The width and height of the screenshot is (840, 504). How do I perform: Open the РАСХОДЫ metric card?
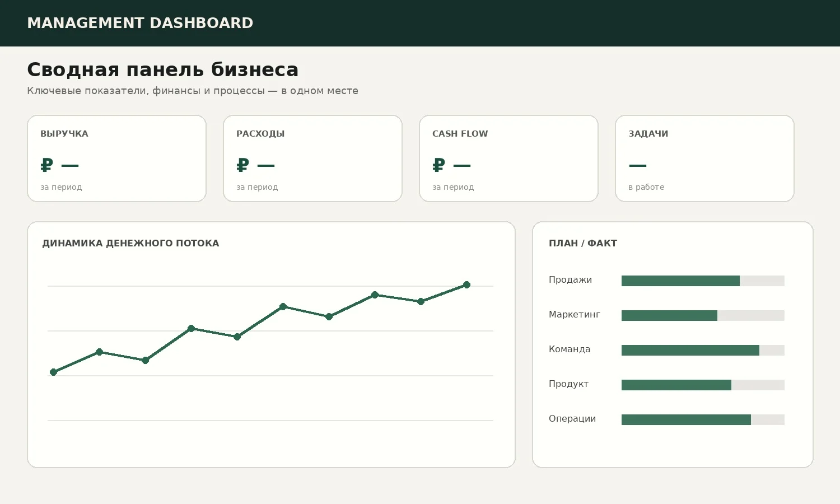pos(312,158)
